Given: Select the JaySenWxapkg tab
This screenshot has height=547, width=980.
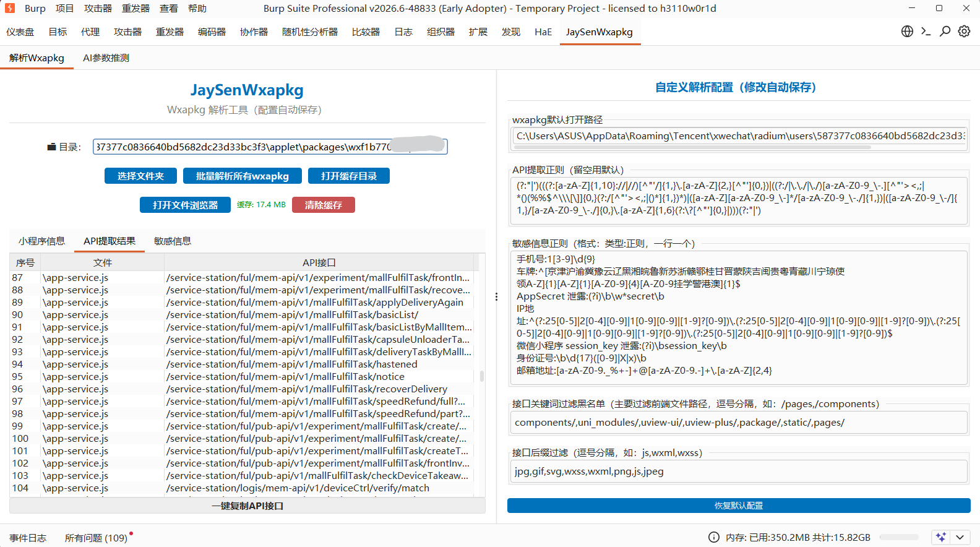Looking at the screenshot, I should pos(599,32).
